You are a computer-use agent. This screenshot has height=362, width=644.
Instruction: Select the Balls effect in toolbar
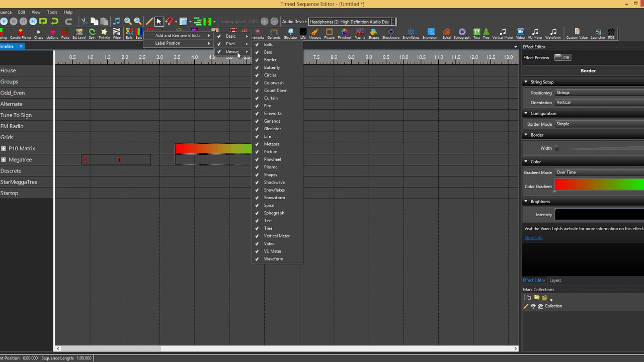pyautogui.click(x=129, y=34)
